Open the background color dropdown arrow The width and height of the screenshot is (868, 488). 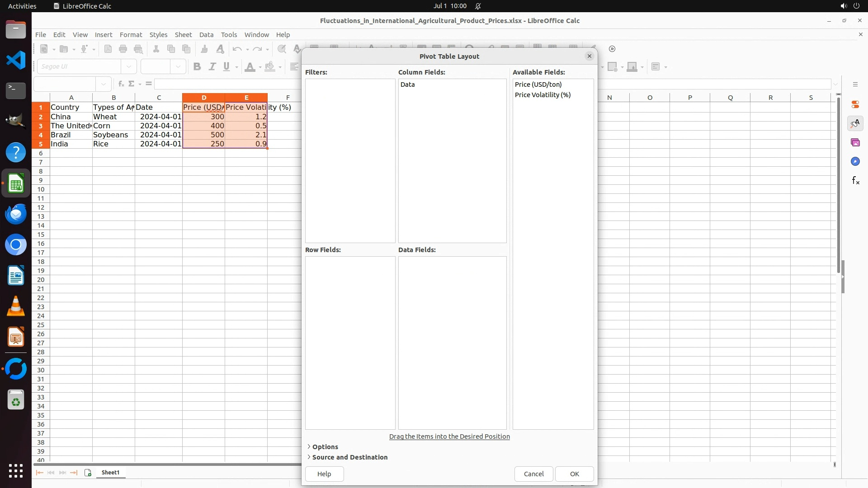tap(280, 67)
